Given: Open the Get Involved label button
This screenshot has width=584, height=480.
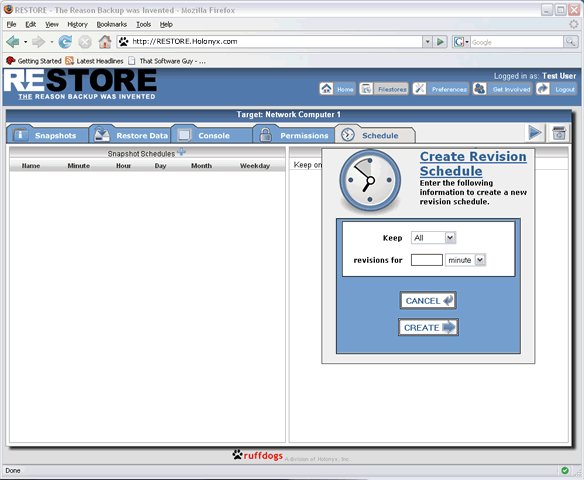Looking at the screenshot, I should [x=511, y=89].
